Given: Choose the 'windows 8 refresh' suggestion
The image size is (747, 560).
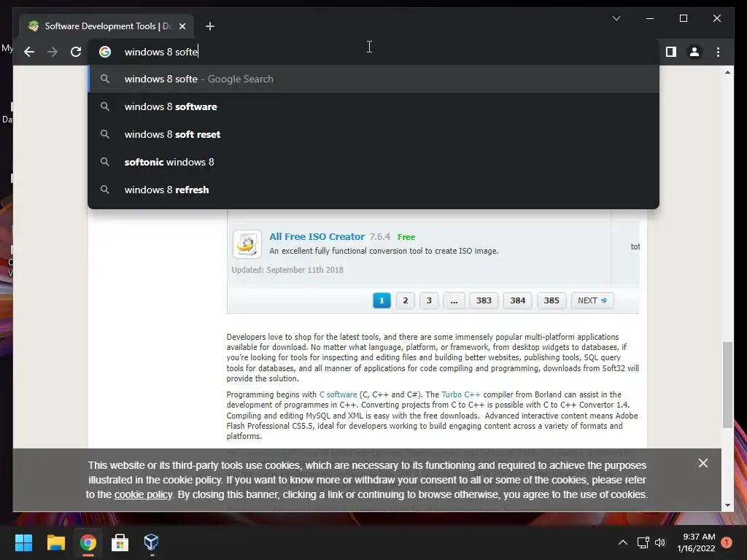Looking at the screenshot, I should (373, 190).
